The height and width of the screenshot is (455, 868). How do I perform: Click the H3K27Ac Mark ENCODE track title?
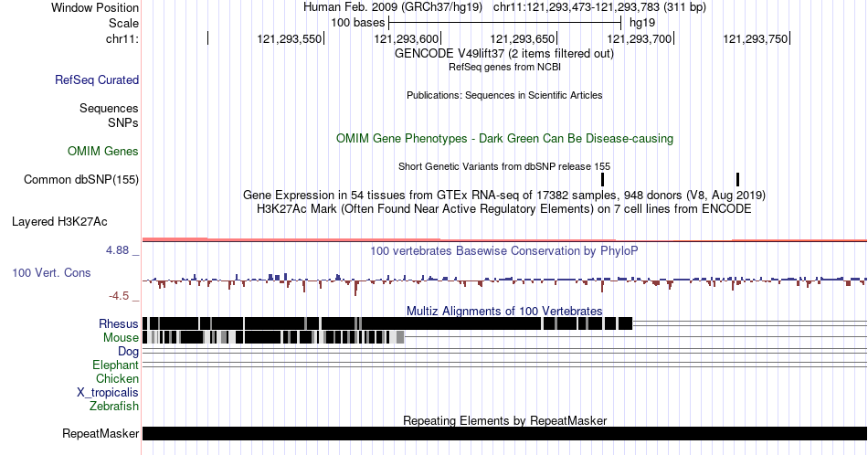coord(504,208)
